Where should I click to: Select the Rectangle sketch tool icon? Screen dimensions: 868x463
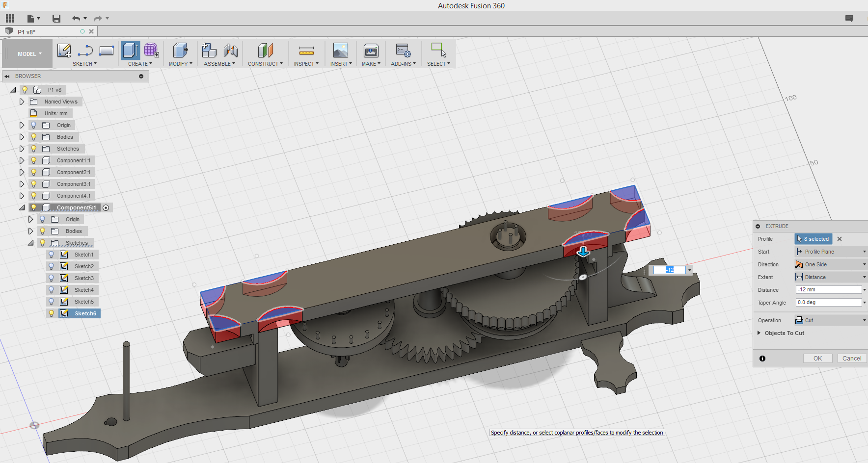click(107, 50)
